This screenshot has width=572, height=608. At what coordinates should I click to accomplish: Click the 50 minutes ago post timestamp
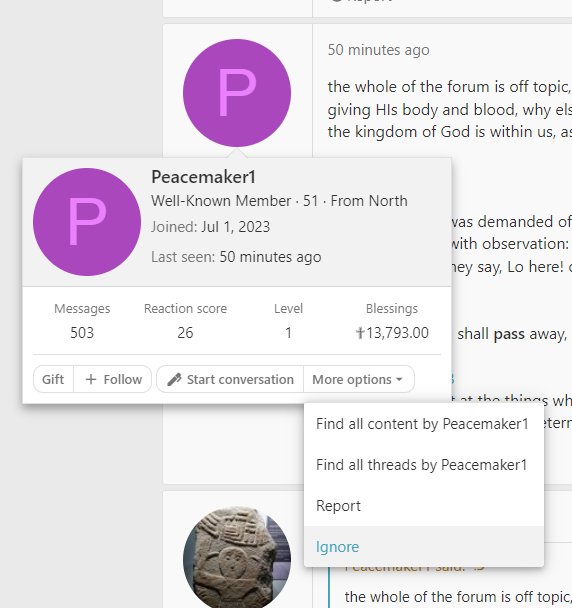tap(378, 50)
